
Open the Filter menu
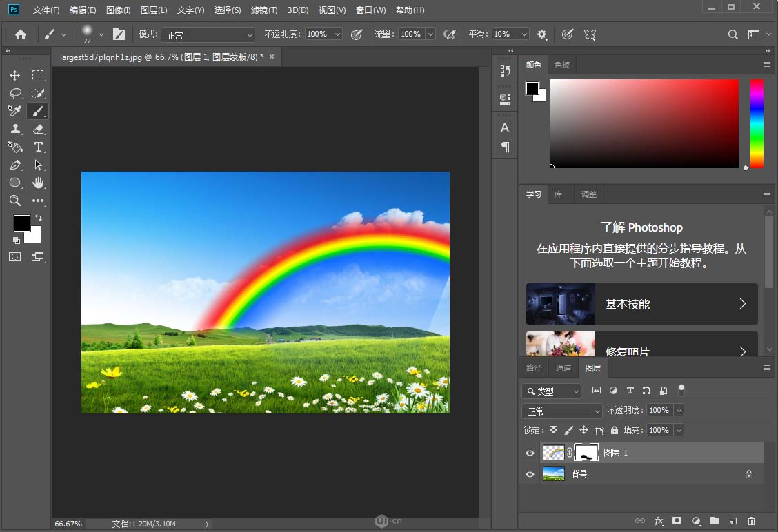(264, 10)
